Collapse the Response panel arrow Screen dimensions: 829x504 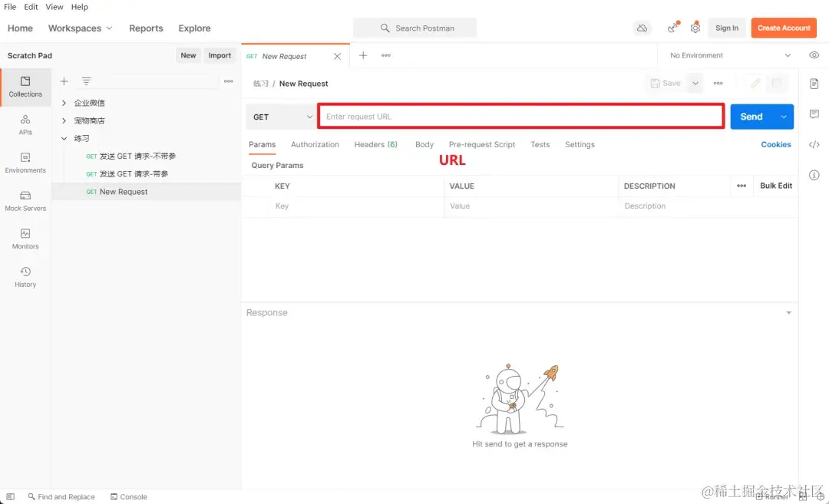tap(788, 313)
